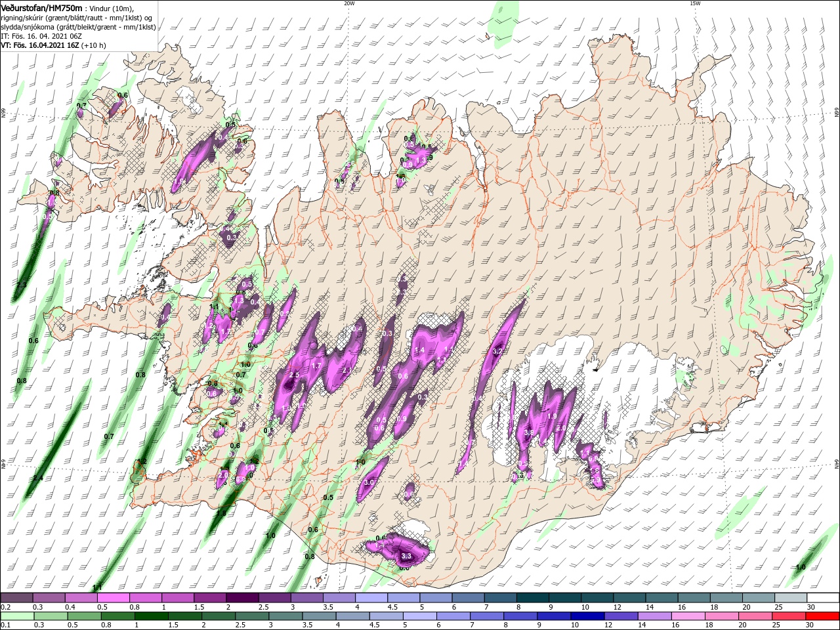Click the 'IT: Fös. 16. 04. 2021 06Z' line
This screenshot has height=630, width=840.
coord(41,36)
